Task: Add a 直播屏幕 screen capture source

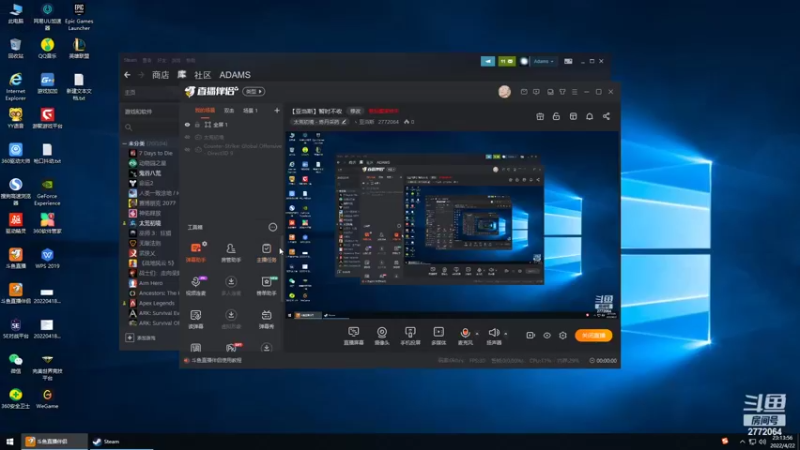Action: (x=353, y=336)
